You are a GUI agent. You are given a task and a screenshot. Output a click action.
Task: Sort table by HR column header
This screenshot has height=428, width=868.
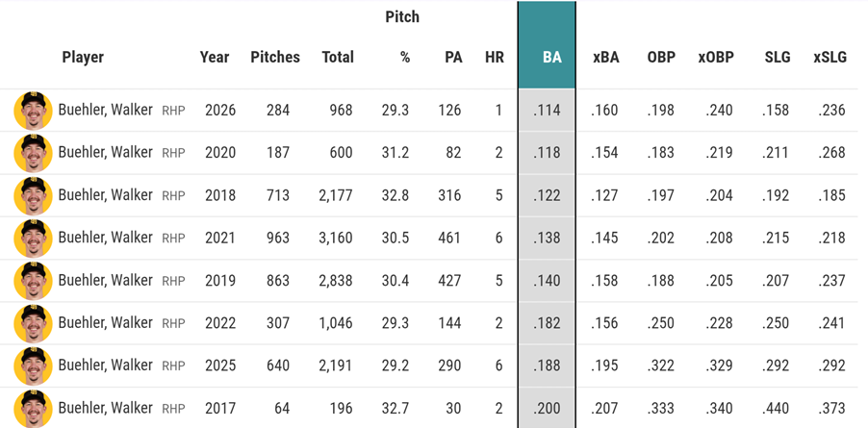coord(495,58)
